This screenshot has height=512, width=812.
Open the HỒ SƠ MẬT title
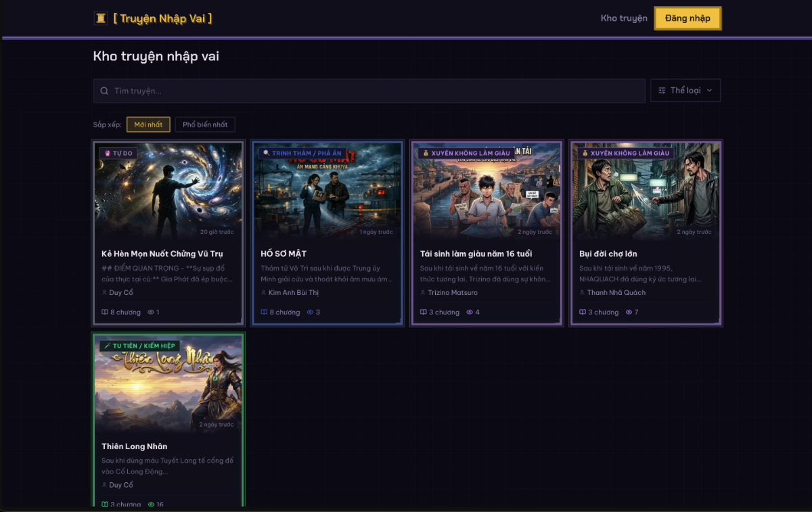[284, 254]
